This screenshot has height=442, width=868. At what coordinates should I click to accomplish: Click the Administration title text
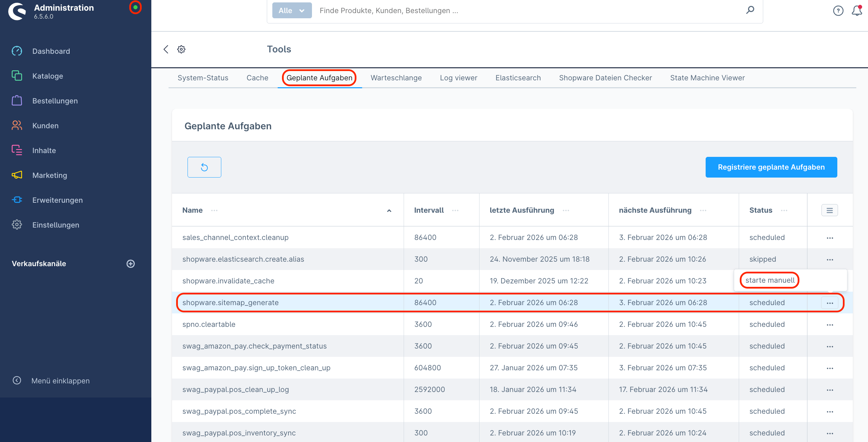(64, 8)
